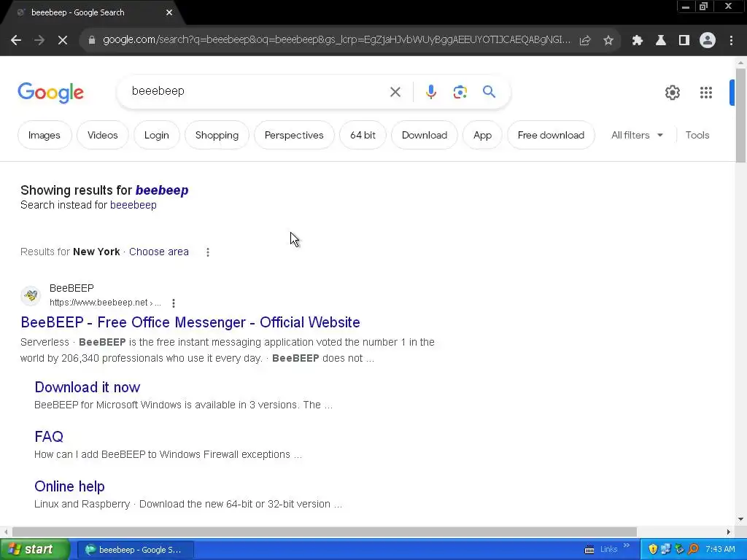Screen dimensions: 747x560
Task: Click into the Google search input field
Action: pyautogui.click(x=258, y=91)
